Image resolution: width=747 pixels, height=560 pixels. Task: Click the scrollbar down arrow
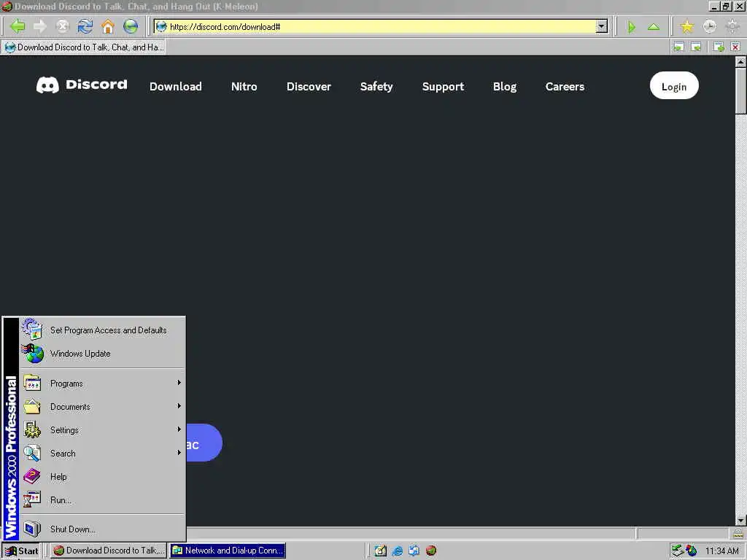point(740,520)
